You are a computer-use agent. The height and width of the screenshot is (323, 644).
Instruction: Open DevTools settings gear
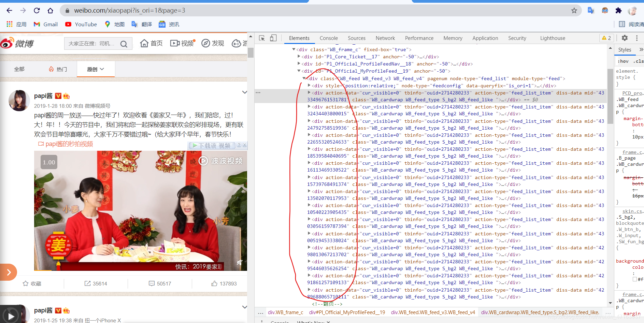(x=625, y=38)
